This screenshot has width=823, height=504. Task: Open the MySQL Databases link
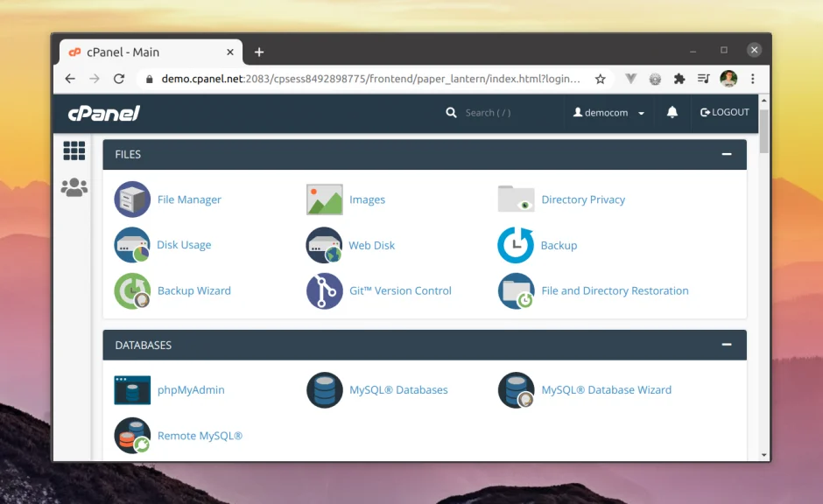point(398,389)
